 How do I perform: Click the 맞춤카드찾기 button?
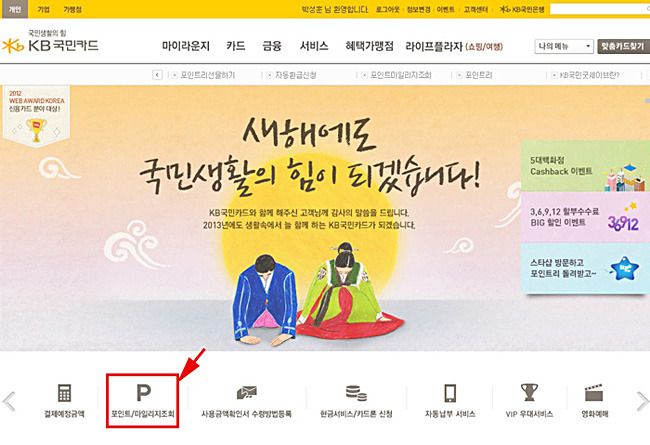point(623,46)
